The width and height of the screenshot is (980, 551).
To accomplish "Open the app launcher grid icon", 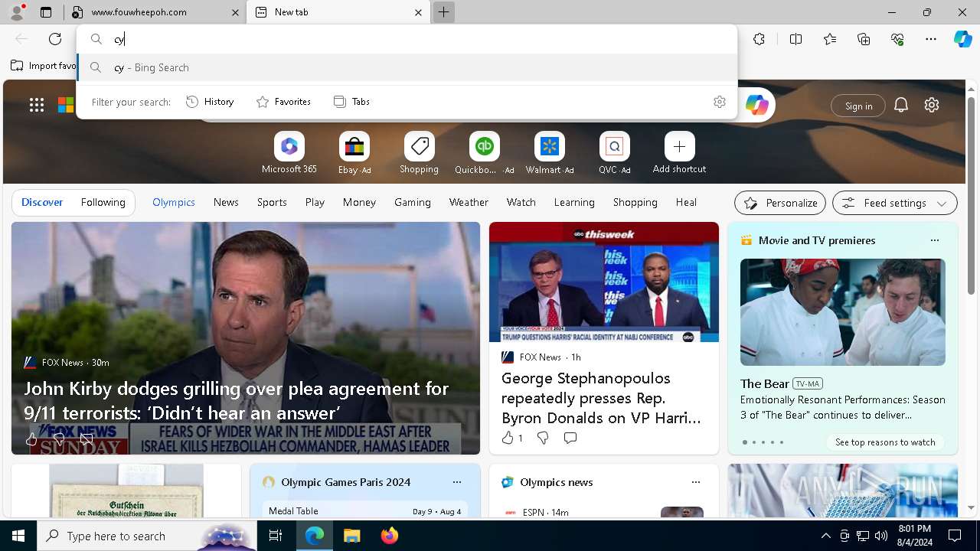I will click(37, 105).
